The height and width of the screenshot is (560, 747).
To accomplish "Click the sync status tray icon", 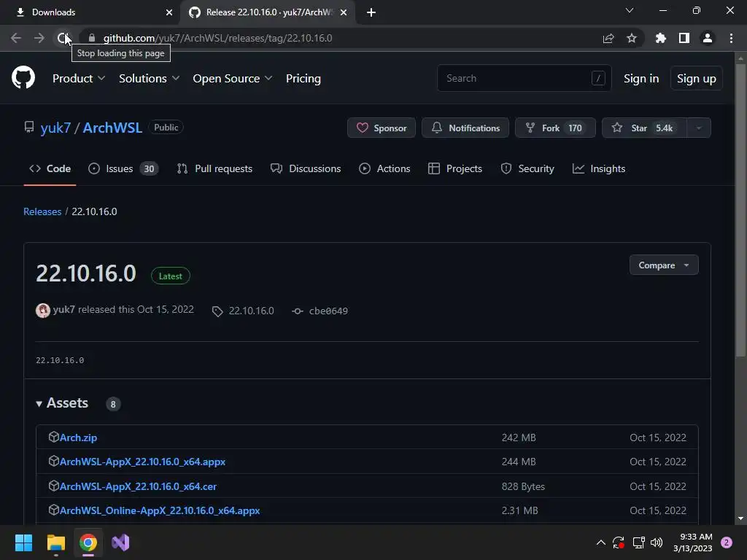I will click(x=619, y=542).
